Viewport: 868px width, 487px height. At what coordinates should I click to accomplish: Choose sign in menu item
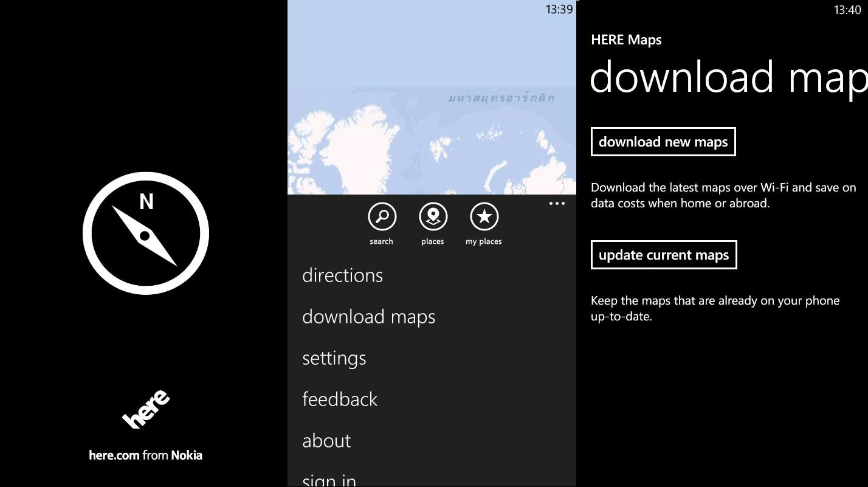pyautogui.click(x=329, y=480)
